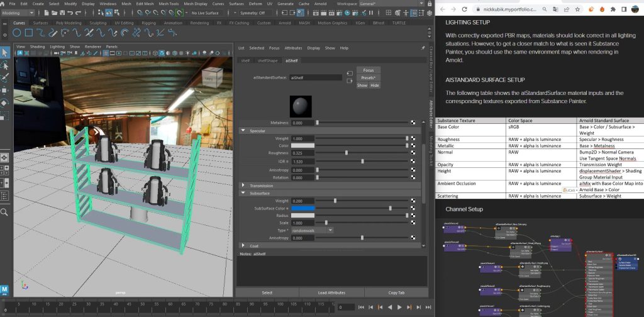Screen dimensions: 644x317
Task: Switch to the Rendering shelf tab
Action: click(199, 23)
